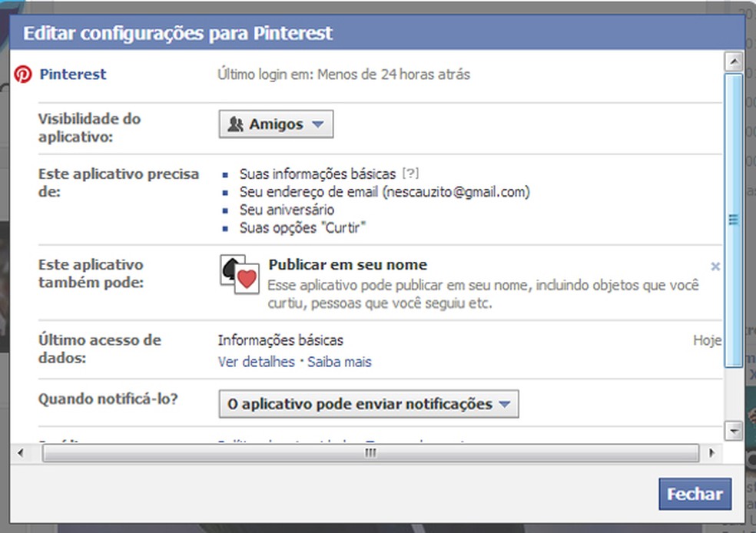The width and height of the screenshot is (756, 533).
Task: Open the Amigos visibility dropdown
Action: [276, 124]
